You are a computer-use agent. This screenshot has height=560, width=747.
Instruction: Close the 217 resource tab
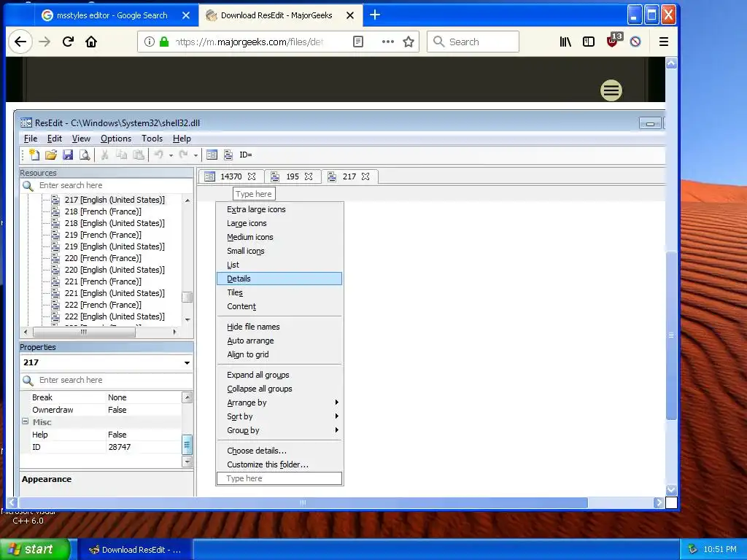coord(365,176)
